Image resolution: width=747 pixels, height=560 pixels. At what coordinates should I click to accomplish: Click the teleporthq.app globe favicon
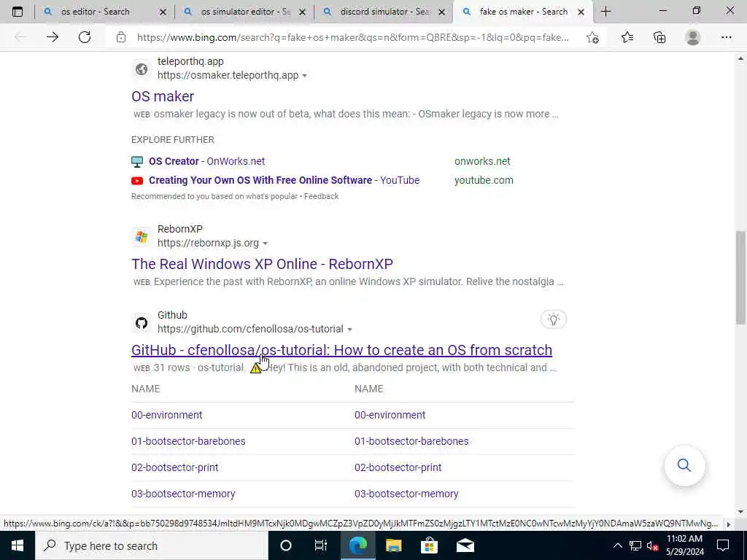click(x=142, y=69)
